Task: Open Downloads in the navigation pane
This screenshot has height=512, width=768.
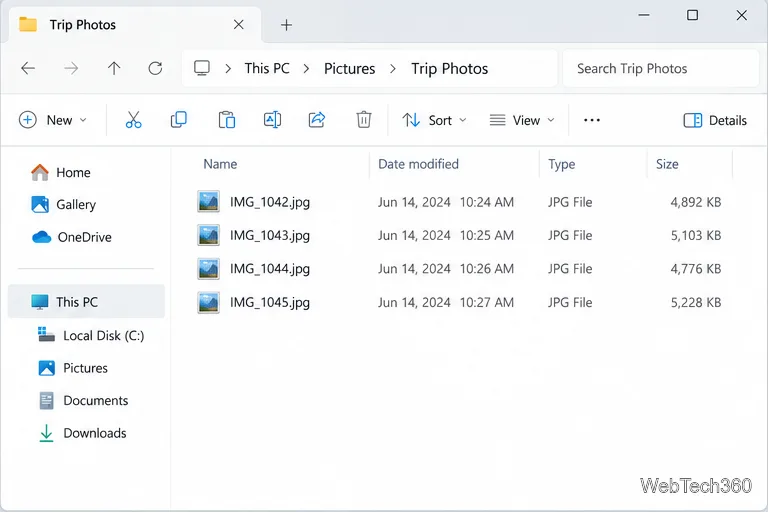Action: point(82,433)
